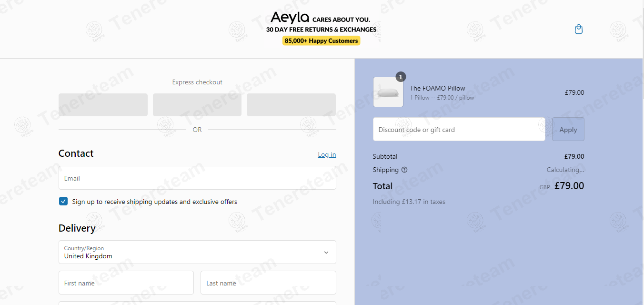Click the Discount code or gift card field

click(x=459, y=129)
